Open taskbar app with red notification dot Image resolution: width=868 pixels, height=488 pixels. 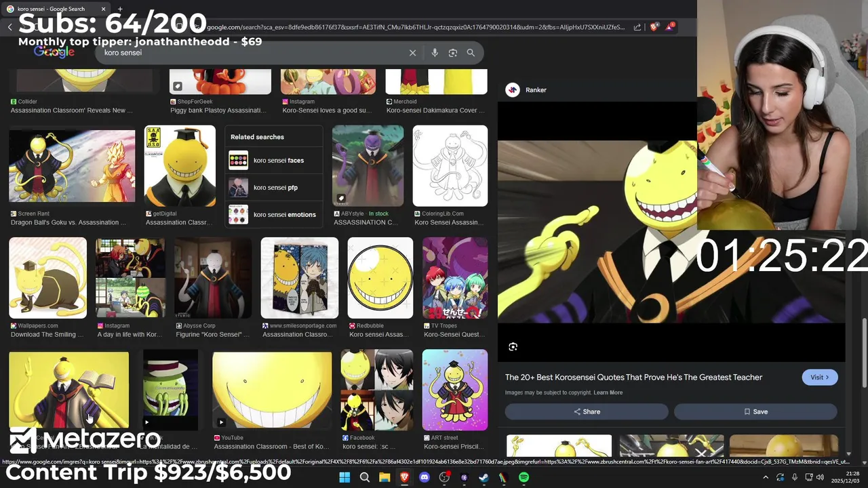point(444,477)
